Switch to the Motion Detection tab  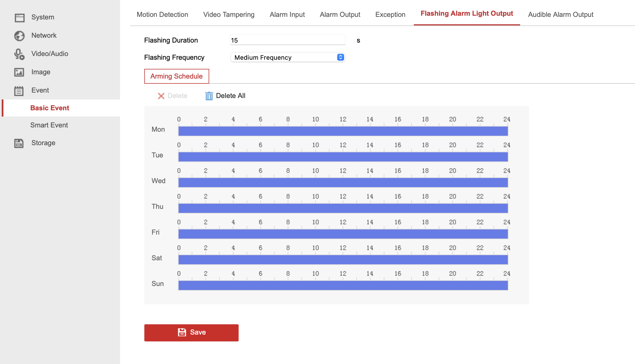[x=162, y=15]
